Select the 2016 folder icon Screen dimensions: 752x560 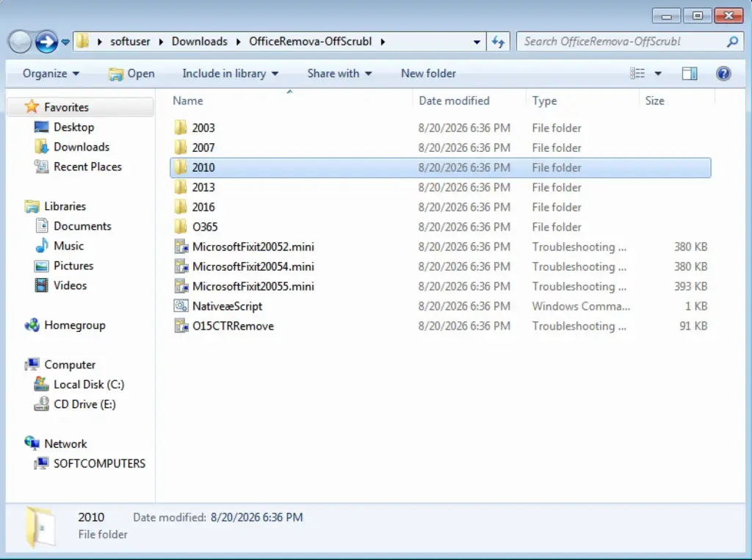click(x=181, y=207)
